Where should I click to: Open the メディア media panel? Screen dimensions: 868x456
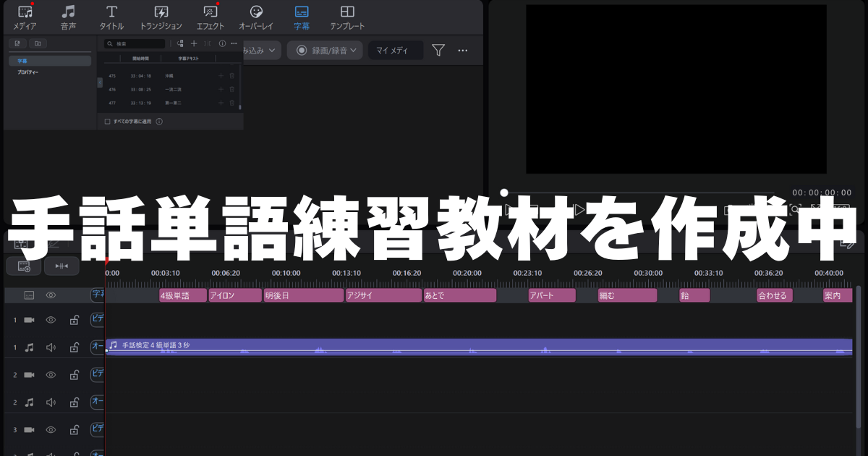tap(25, 17)
